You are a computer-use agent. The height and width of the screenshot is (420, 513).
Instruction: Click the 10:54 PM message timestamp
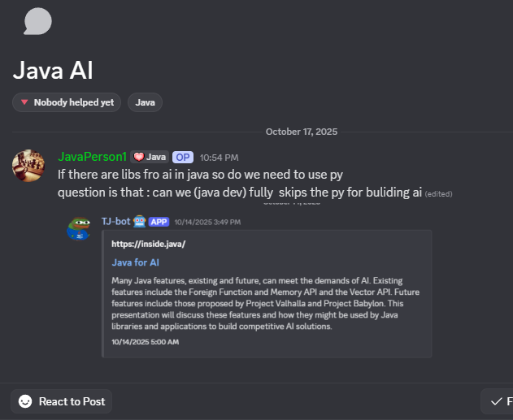pos(220,157)
